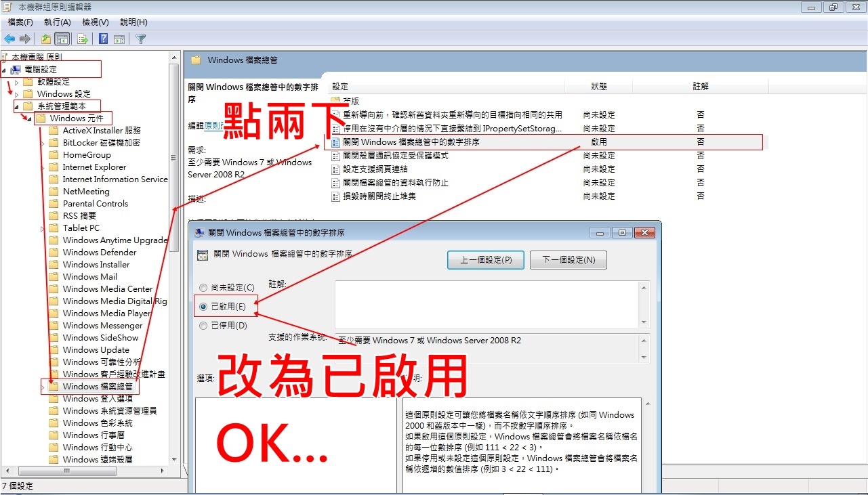
Task: Select the 關閉 Windows 檔案總管中的數字排序 list row
Action: 543,142
